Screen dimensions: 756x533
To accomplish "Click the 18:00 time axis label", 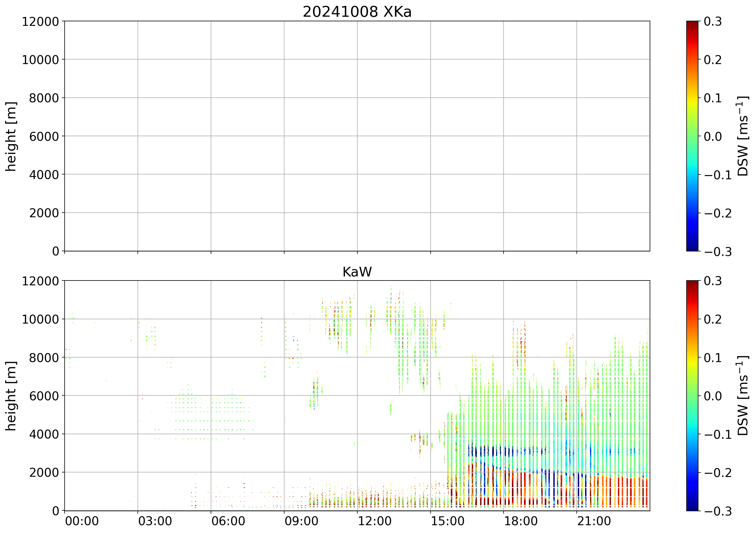I will [x=521, y=521].
